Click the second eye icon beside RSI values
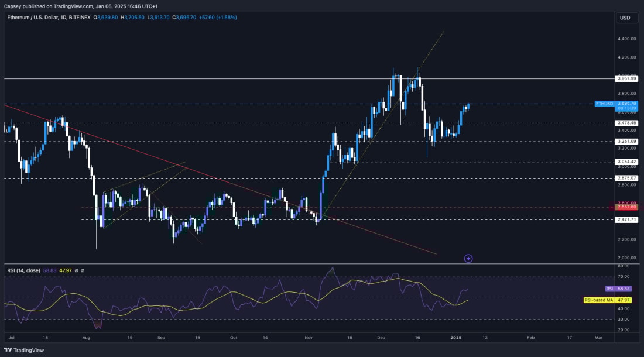 [83, 271]
